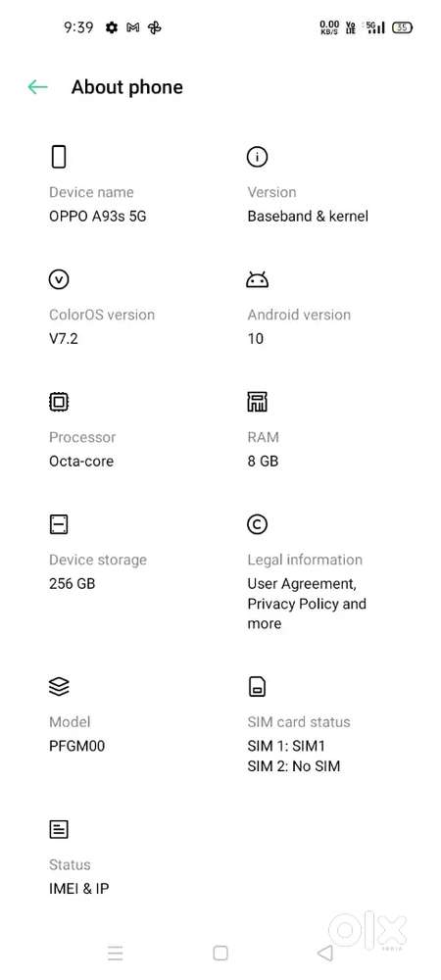The height and width of the screenshot is (980, 441).
Task: Tap the recent apps navigation button
Action: [115, 954]
